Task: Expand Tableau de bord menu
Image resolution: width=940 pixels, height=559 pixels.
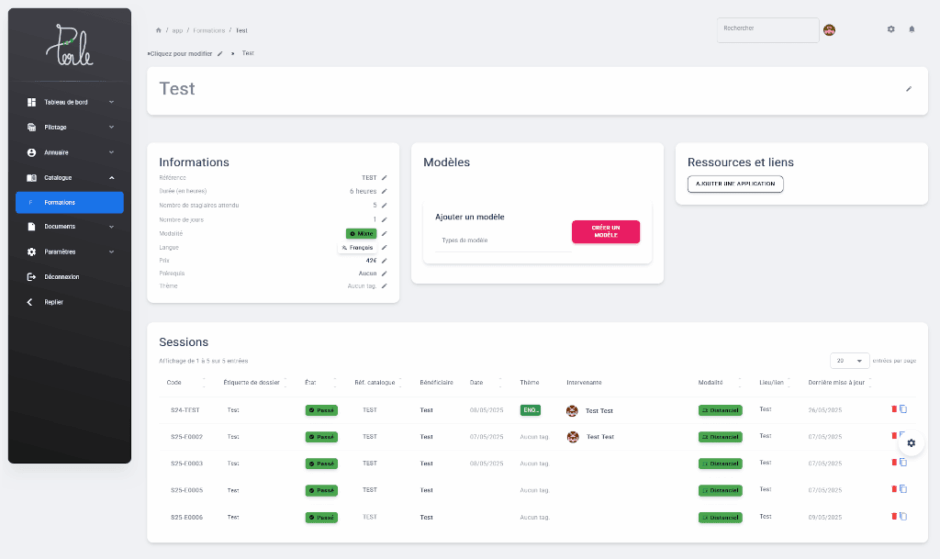Action: point(70,103)
